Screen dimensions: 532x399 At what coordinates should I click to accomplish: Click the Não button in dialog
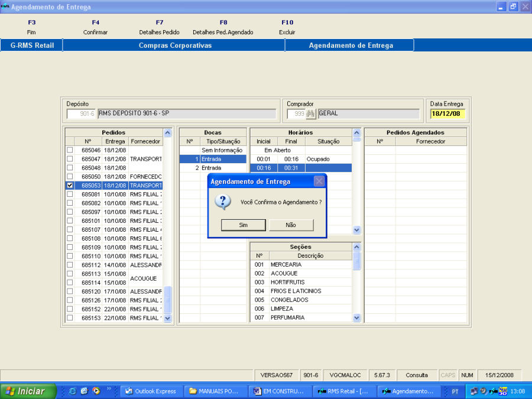[x=291, y=225]
